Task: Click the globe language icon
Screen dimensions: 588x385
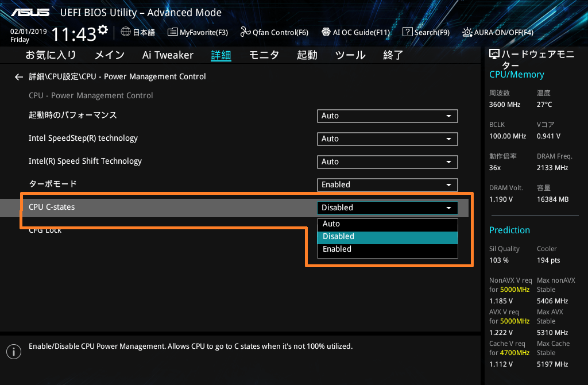Action: tap(126, 32)
